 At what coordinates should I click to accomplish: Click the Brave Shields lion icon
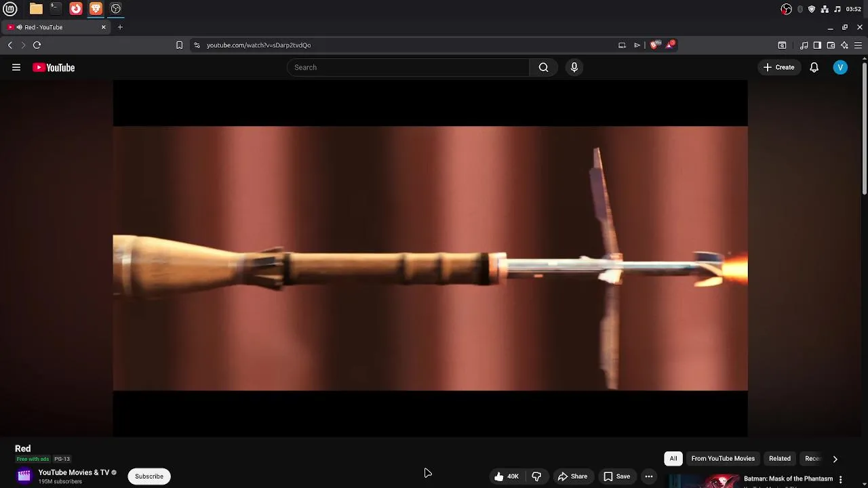[x=654, y=45]
